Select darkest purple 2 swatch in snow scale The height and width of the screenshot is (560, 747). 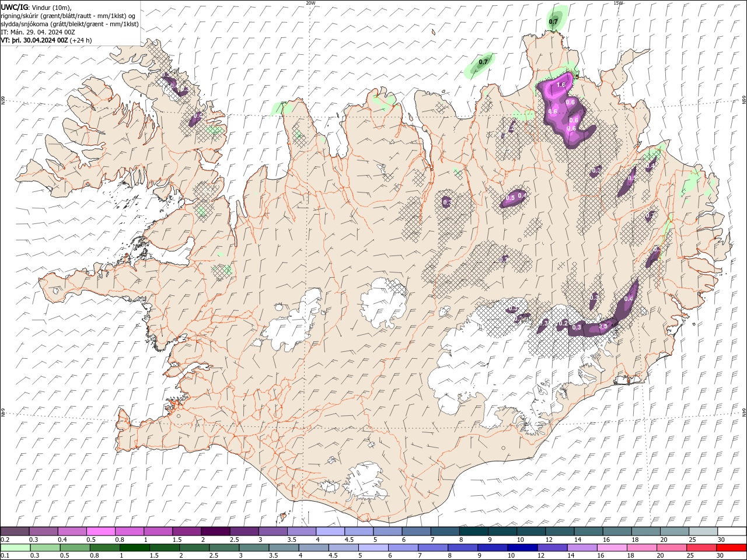[215, 531]
